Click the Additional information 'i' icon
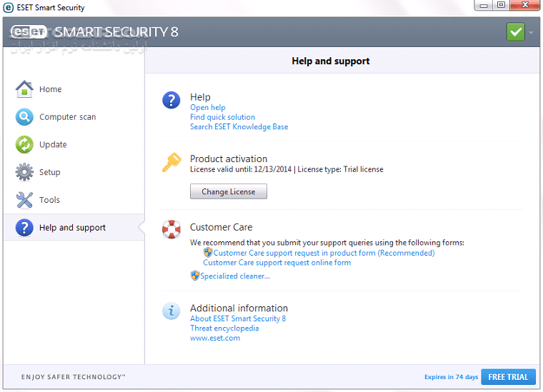This screenshot has width=543, height=392. click(x=171, y=311)
